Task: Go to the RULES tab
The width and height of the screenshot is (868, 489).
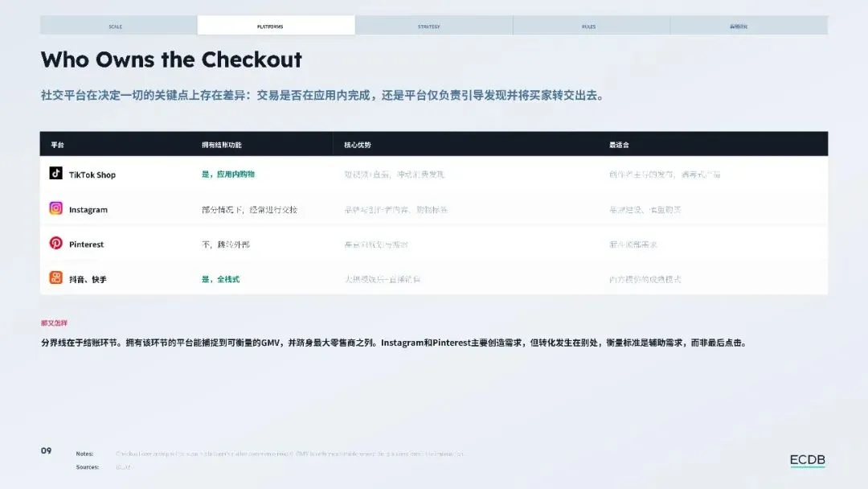Action: coord(592,26)
